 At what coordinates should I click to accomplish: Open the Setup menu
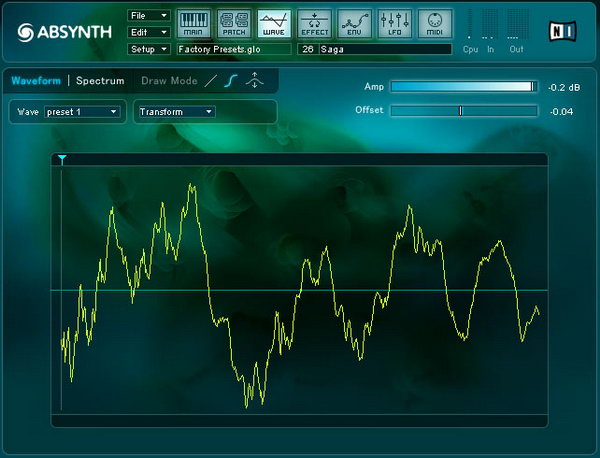pyautogui.click(x=148, y=49)
